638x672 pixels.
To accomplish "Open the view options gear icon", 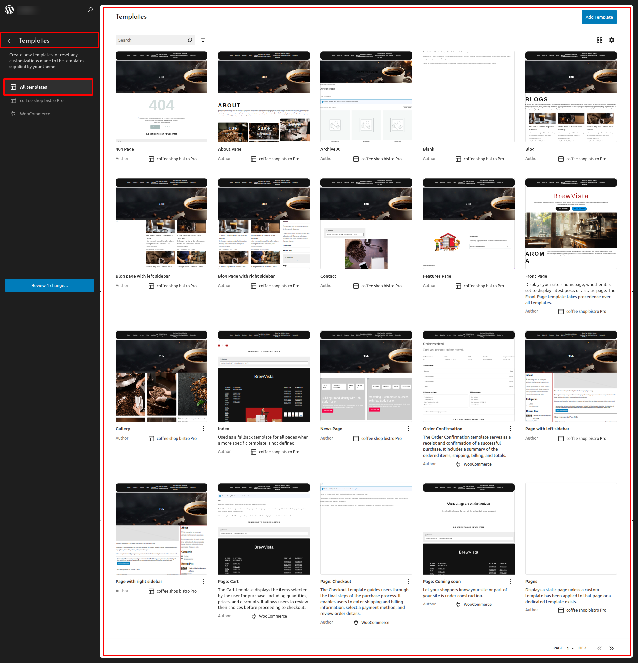I will 611,40.
